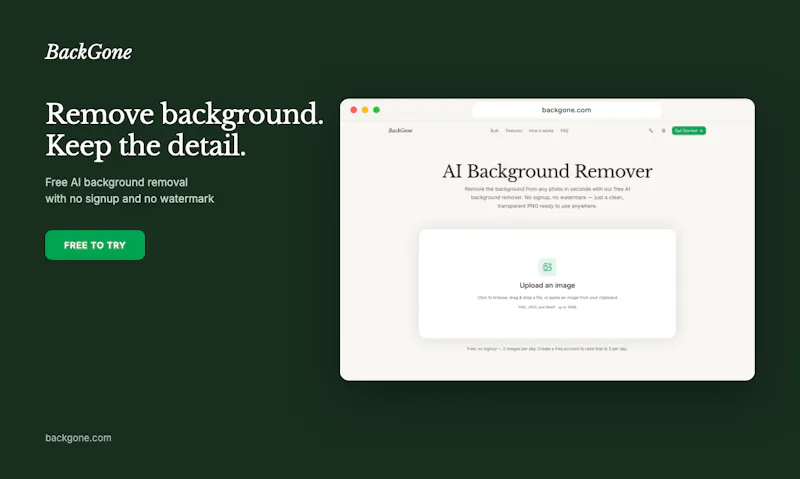Click the green maximize window button
Screen dimensions: 800x479
coord(377,110)
